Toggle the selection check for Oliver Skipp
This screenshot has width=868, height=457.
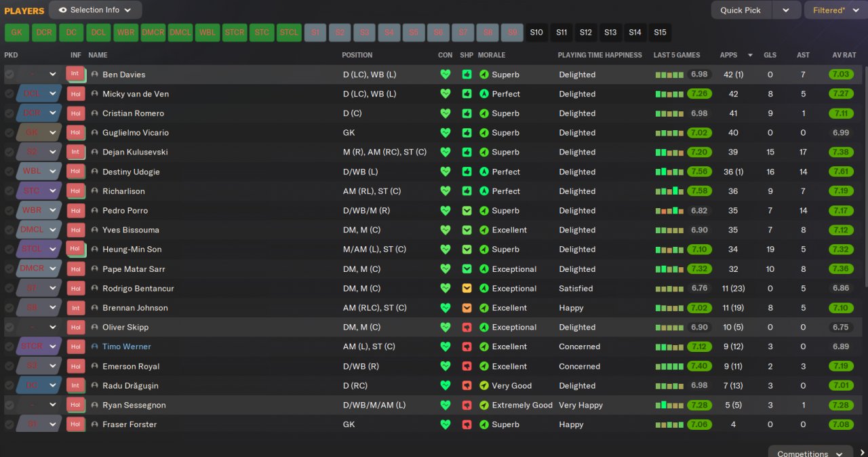(x=9, y=327)
